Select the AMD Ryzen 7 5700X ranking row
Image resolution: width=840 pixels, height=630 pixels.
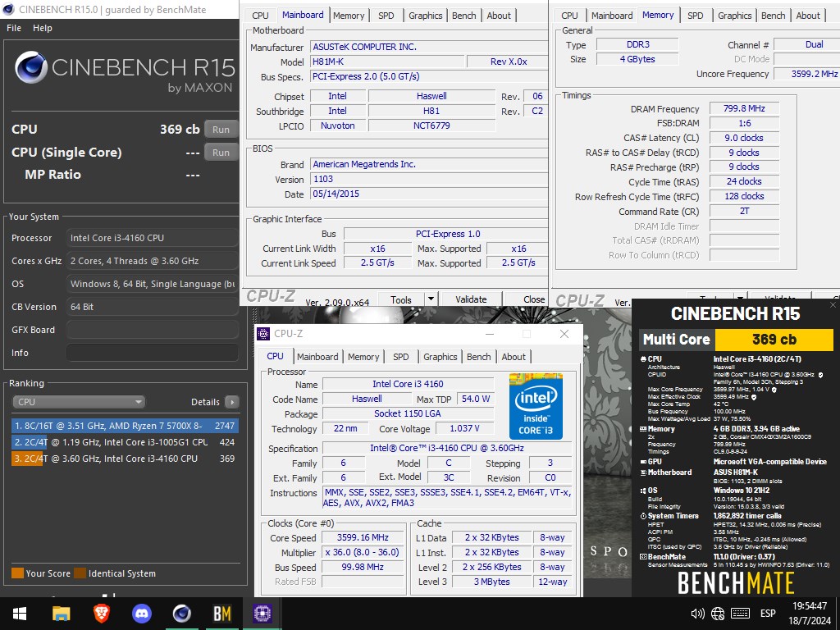[x=125, y=426]
